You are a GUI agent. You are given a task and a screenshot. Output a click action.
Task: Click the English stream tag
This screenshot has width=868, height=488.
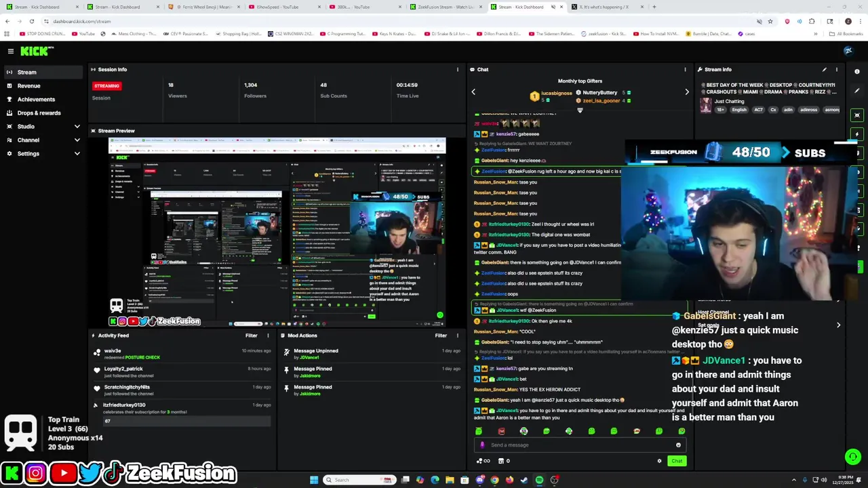click(x=739, y=110)
